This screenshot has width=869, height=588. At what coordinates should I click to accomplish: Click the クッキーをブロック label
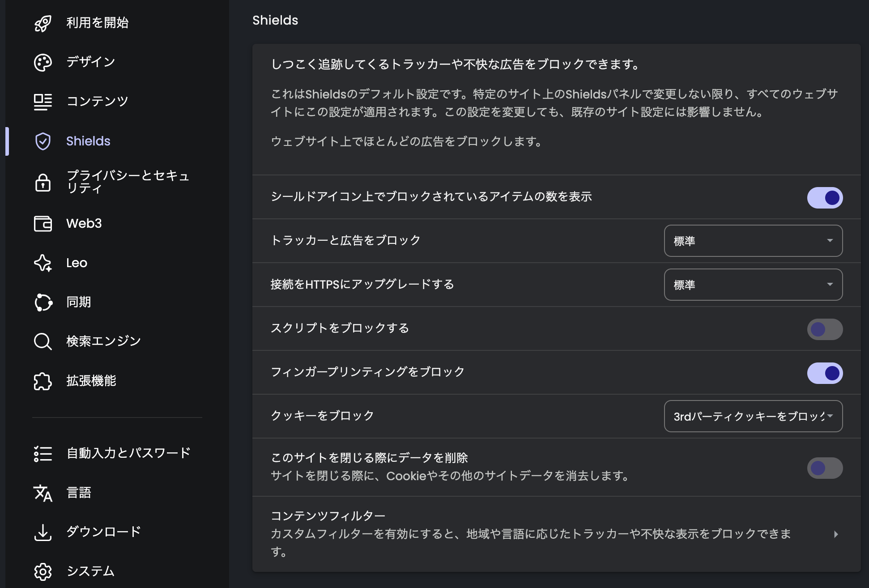(322, 416)
